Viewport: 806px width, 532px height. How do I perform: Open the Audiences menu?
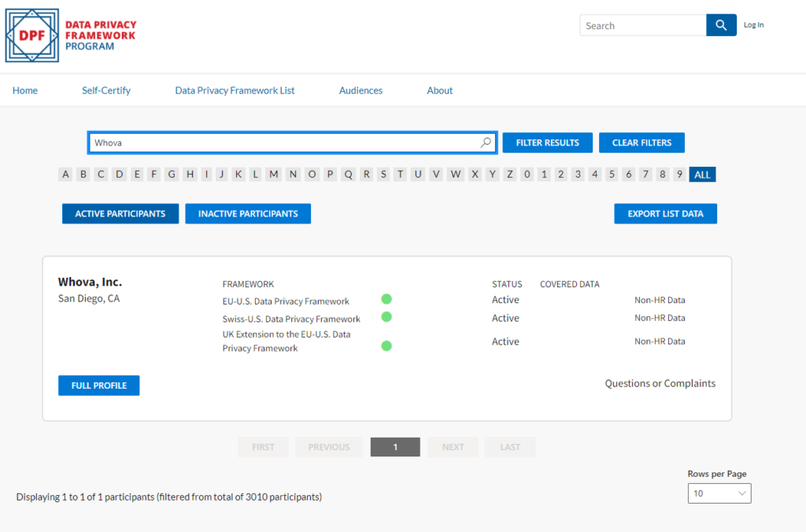360,91
